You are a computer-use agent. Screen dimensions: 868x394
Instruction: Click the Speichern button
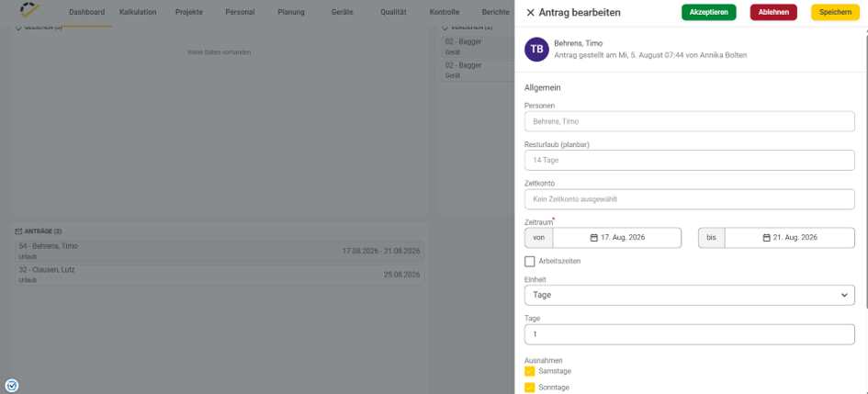835,12
